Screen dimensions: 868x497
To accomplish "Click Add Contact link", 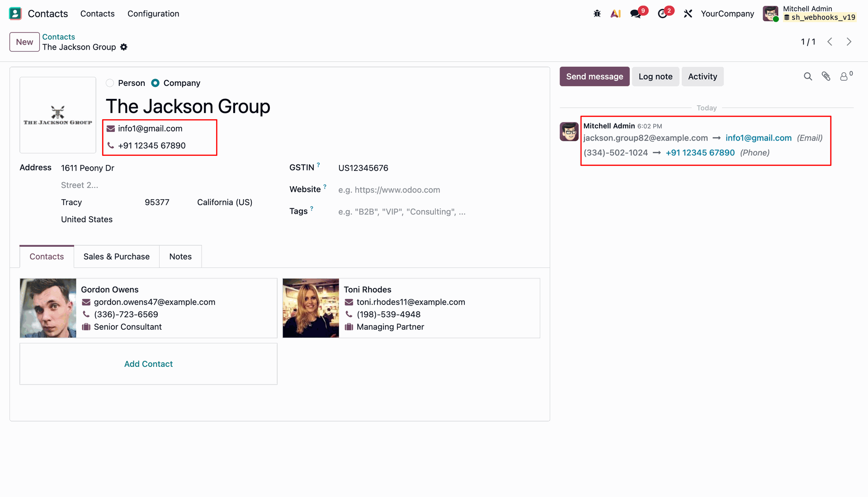I will click(x=148, y=364).
